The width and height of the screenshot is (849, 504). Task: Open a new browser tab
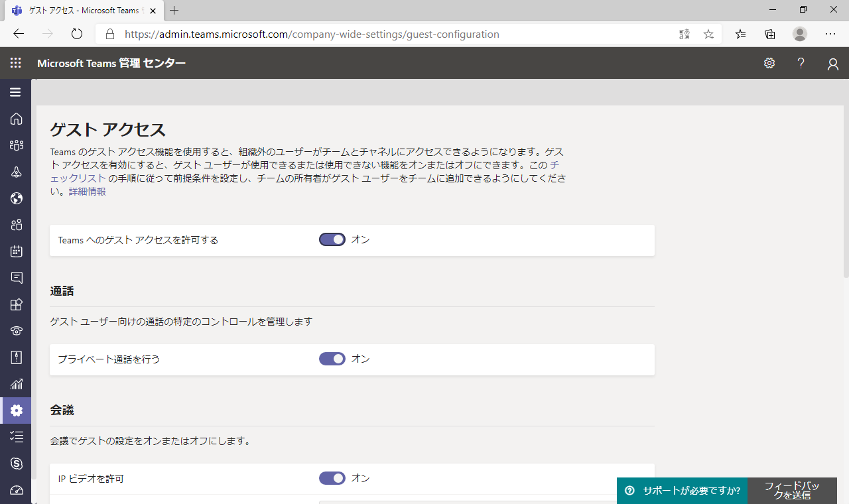click(174, 11)
